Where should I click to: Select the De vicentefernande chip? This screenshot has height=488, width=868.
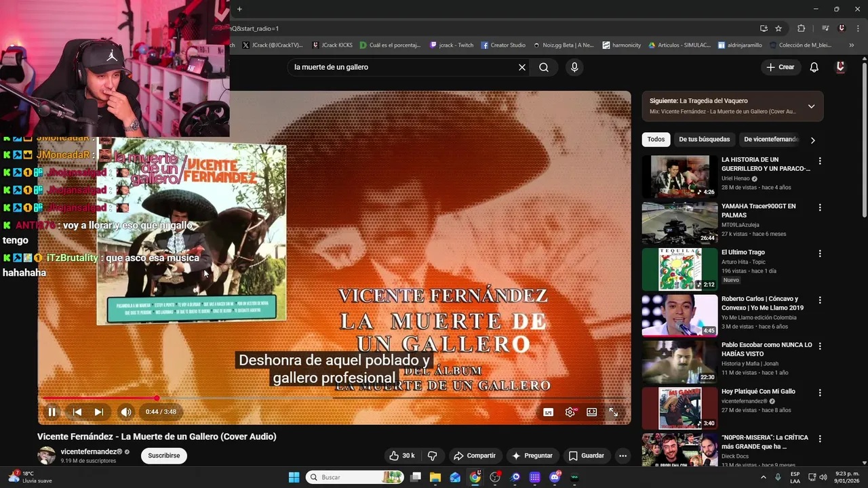tap(770, 140)
